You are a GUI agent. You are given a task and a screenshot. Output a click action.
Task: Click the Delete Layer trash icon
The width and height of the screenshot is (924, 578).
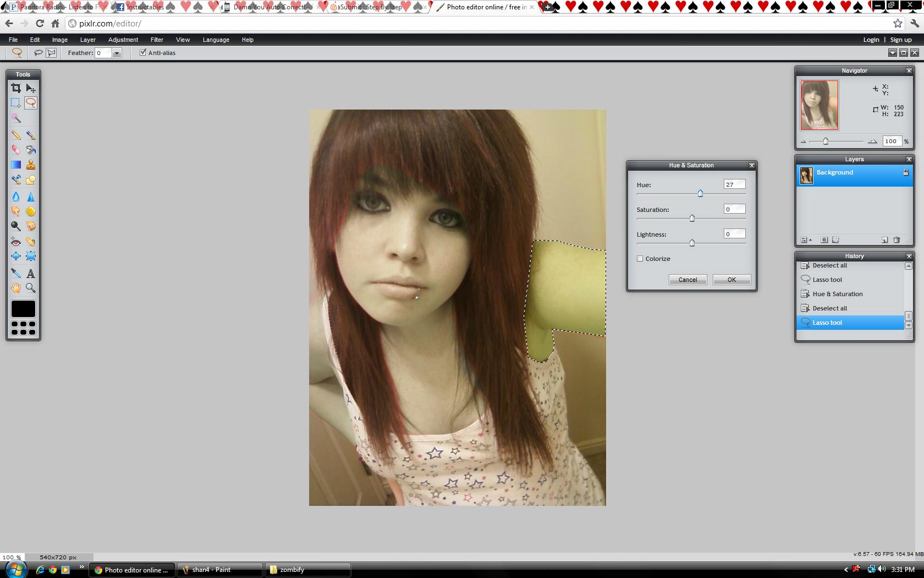(897, 240)
